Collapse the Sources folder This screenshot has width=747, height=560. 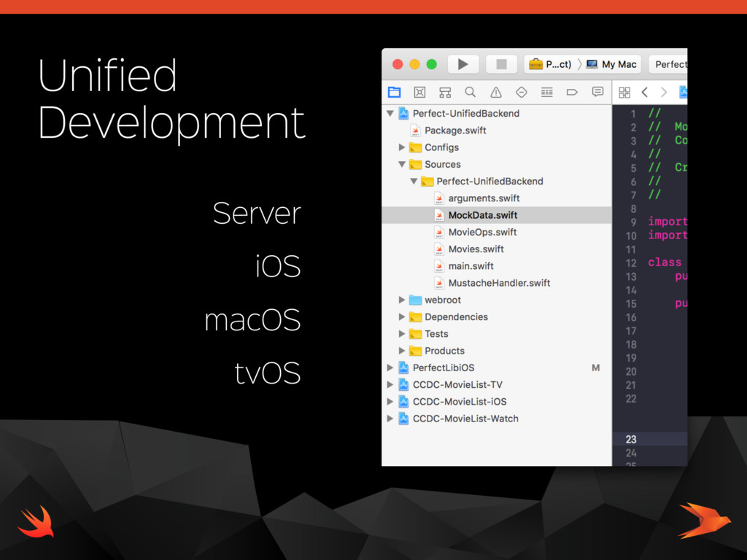tap(402, 164)
